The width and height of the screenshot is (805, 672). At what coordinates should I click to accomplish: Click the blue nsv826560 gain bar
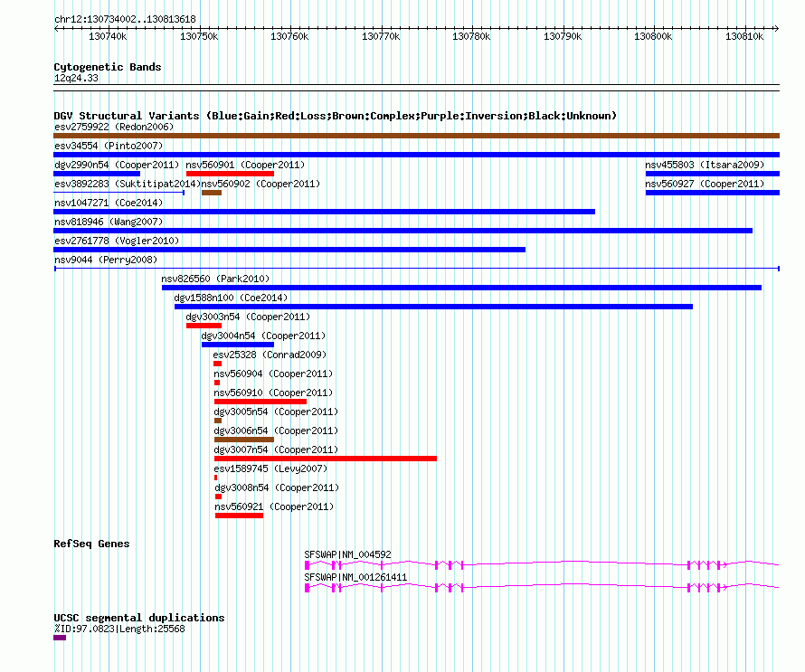461,288
